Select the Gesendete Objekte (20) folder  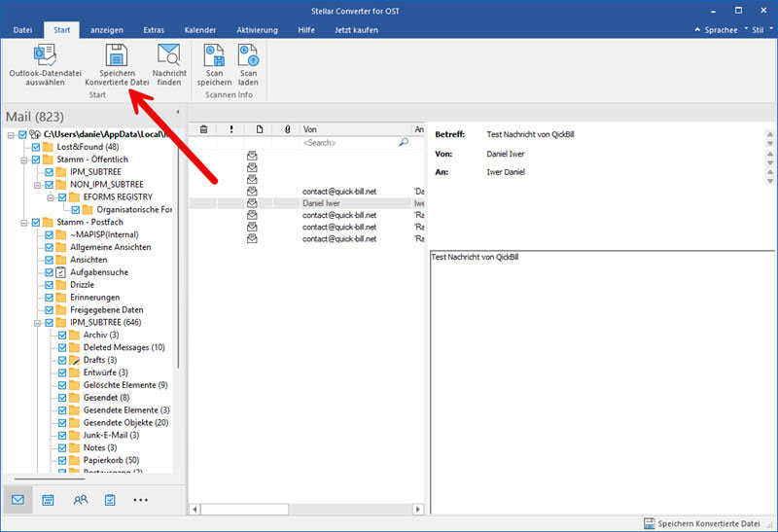[x=125, y=422]
